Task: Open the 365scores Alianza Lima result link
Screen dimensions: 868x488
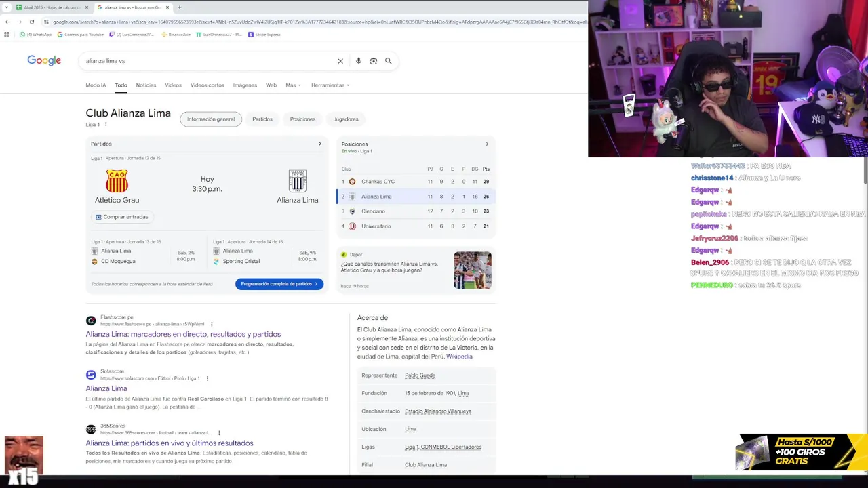Action: (170, 443)
